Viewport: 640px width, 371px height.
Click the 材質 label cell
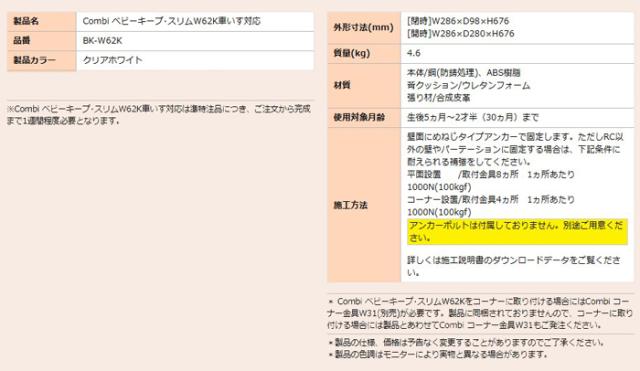(x=364, y=86)
